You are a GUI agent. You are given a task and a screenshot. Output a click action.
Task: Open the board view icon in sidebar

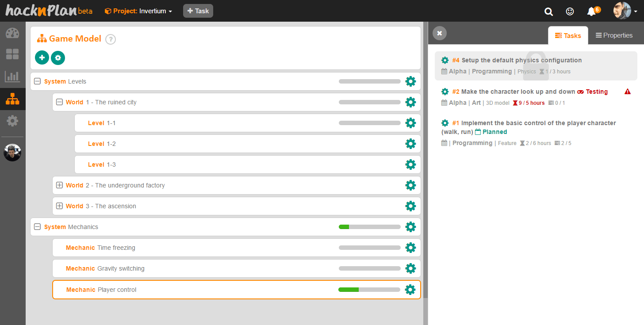point(12,54)
